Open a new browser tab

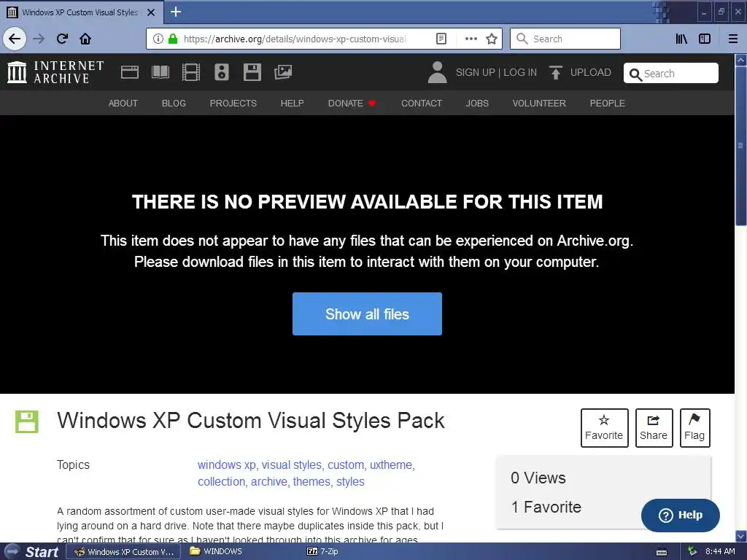point(175,12)
